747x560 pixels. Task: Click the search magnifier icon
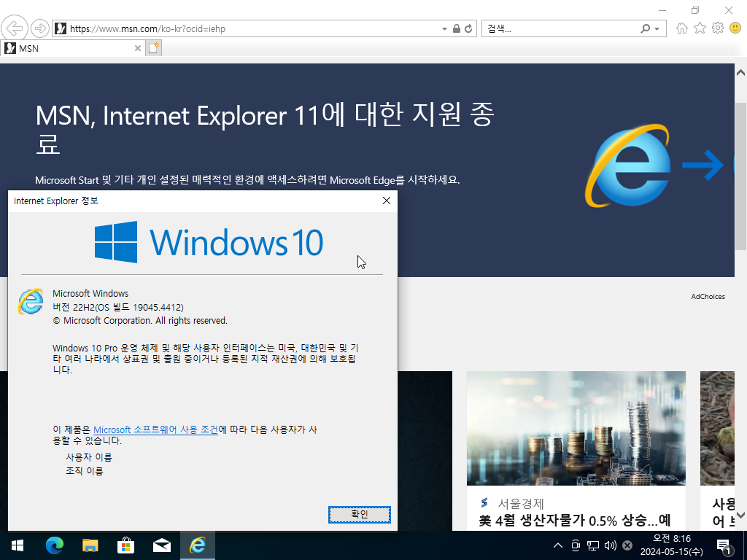coord(645,28)
